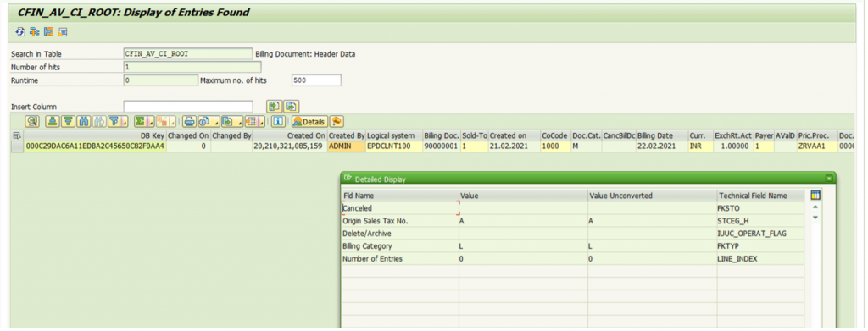
Task: Click the greyed Find Next binoculars icon
Action: 100,121
